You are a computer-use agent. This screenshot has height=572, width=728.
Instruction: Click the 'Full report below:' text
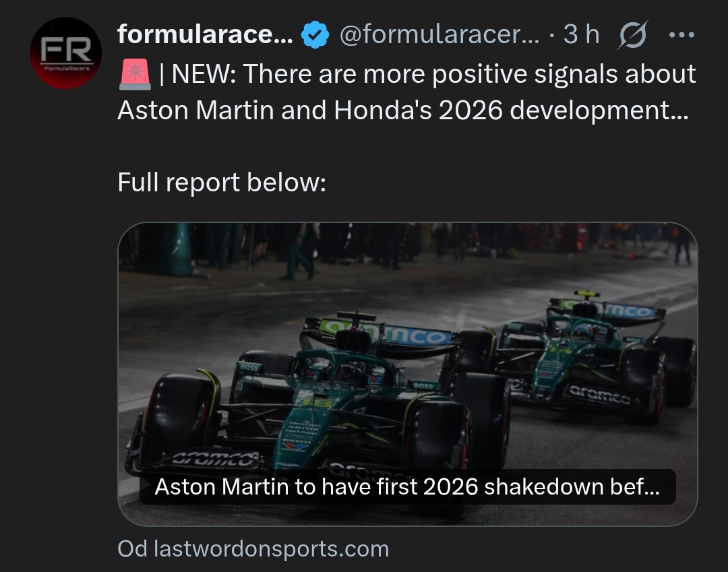coord(222,182)
